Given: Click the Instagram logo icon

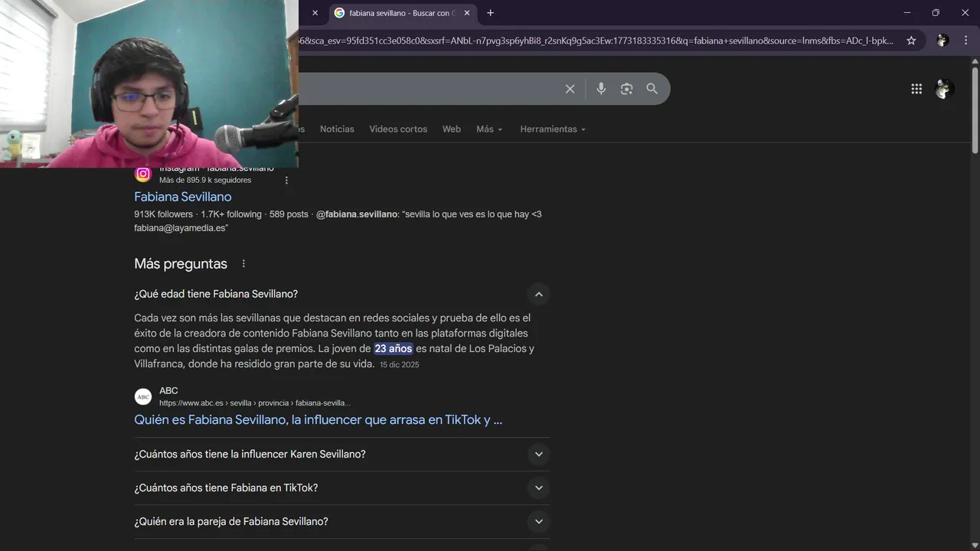Looking at the screenshot, I should tap(143, 174).
